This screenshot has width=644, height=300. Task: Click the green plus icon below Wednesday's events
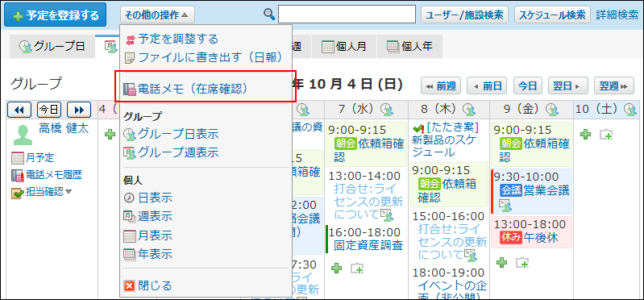click(x=337, y=269)
